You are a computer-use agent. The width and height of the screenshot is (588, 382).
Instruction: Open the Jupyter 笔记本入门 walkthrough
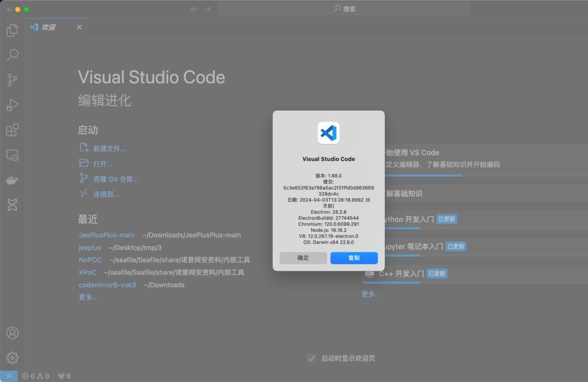coord(486,247)
